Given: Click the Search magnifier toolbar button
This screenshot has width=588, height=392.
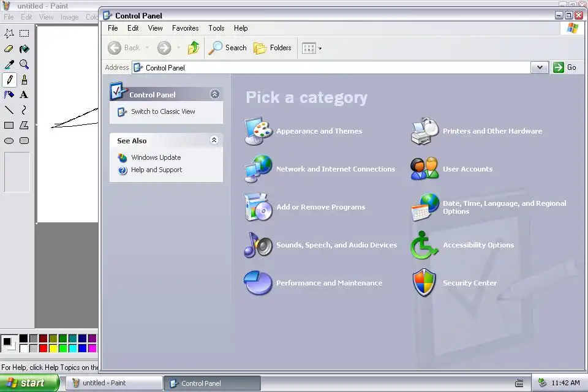Looking at the screenshot, I should click(x=227, y=48).
